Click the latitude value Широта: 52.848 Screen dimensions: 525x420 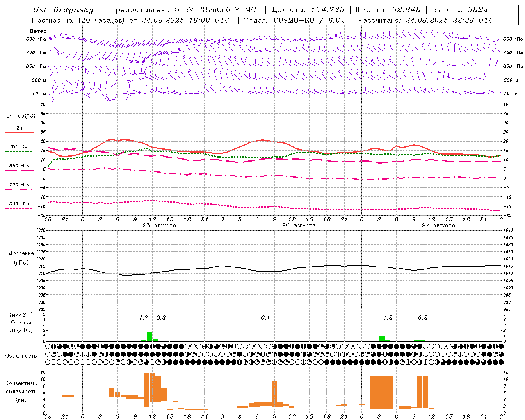pos(388,10)
